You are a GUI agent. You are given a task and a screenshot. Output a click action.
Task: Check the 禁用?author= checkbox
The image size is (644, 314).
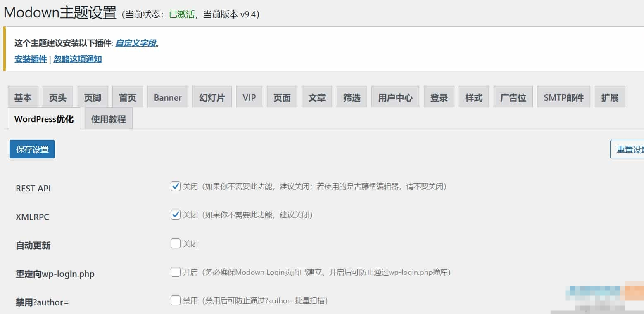click(x=175, y=300)
